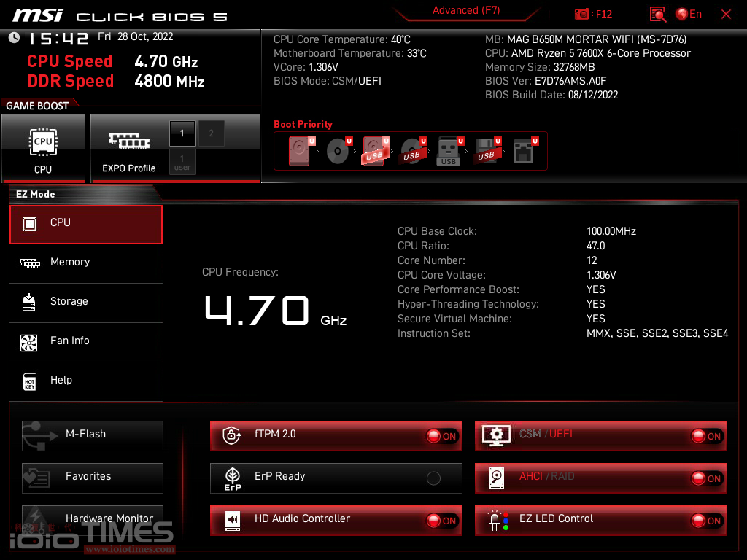Click the Boot Priority heading
The width and height of the screenshot is (747, 560).
(303, 124)
